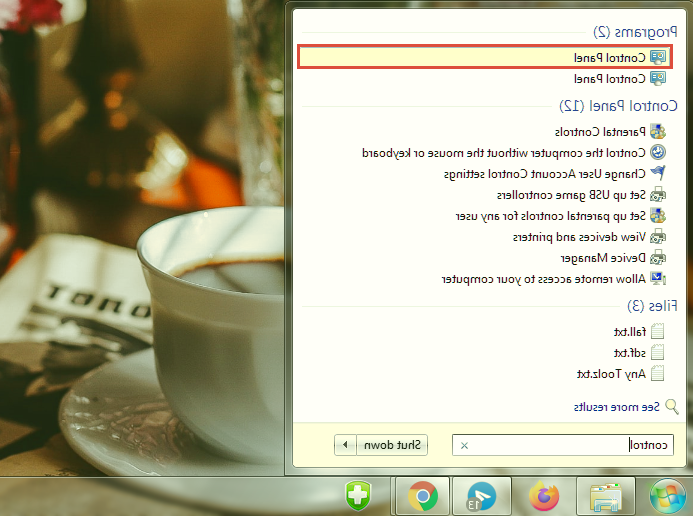Image resolution: width=693 pixels, height=516 pixels.
Task: Clear the search text with the X button
Action: 463,445
